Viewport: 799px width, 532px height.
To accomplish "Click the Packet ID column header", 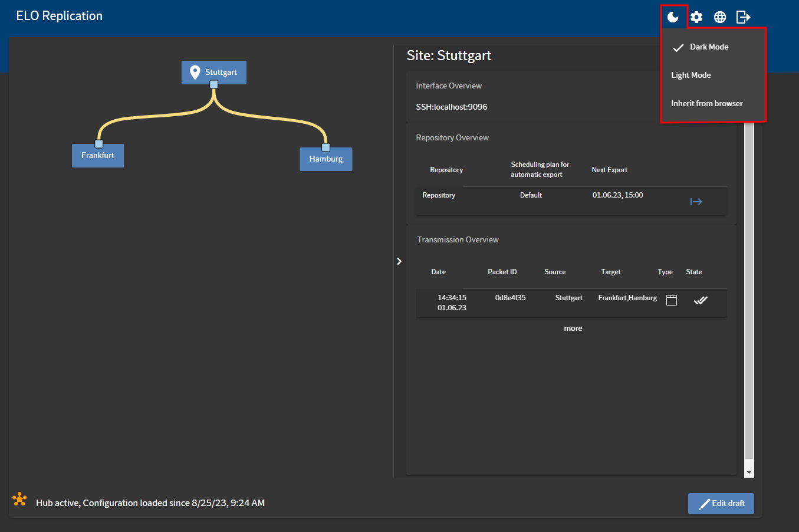I will (502, 272).
